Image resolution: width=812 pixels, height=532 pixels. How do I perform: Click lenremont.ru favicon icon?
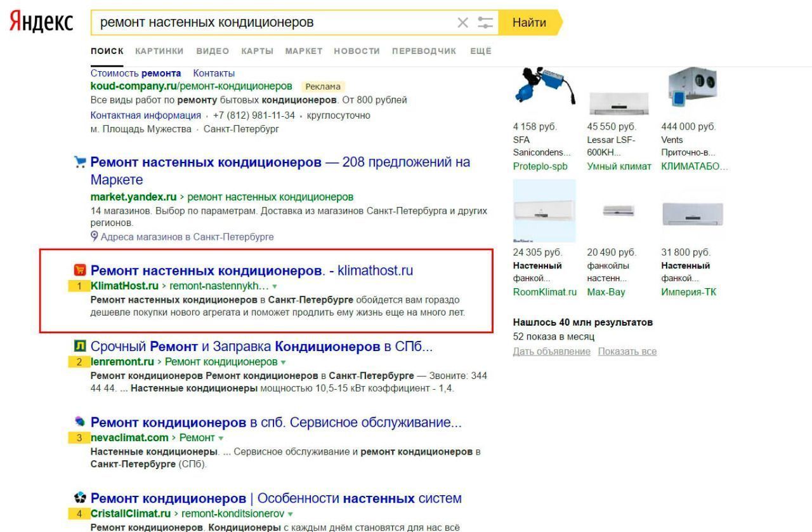79,347
